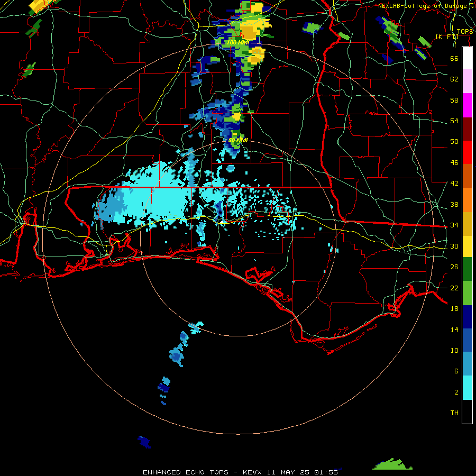The width and height of the screenshot is (476, 476).
Task: Click the "TH" threshold label
Action: click(454, 413)
